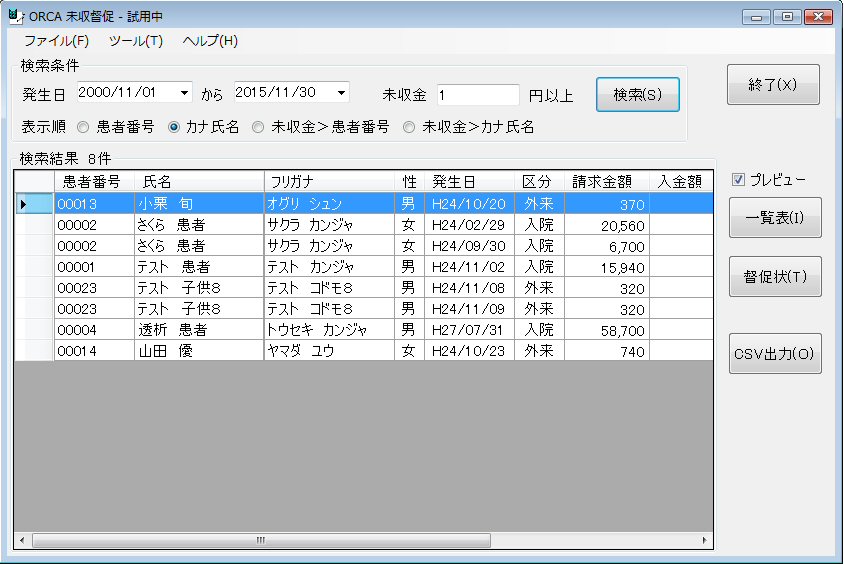The width and height of the screenshot is (844, 564).
Task: Toggle the プレビュー checkbox
Action: (738, 180)
